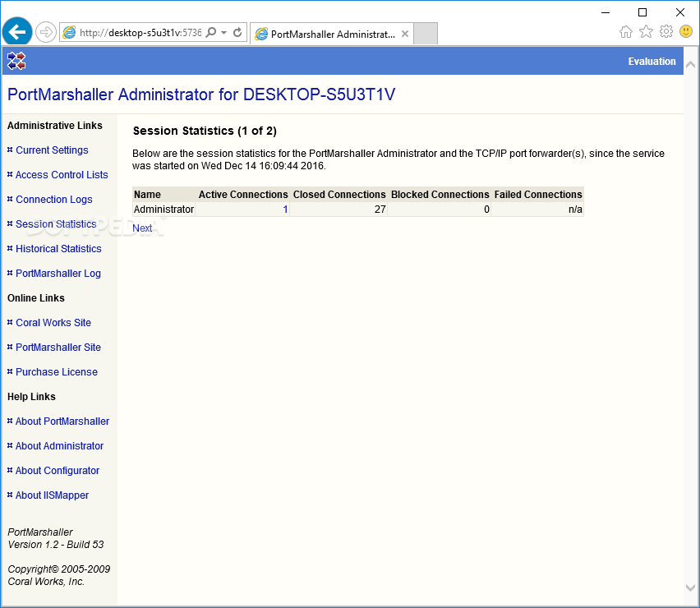Click the Active Connections column header
The image size is (700, 608).
pyautogui.click(x=243, y=195)
